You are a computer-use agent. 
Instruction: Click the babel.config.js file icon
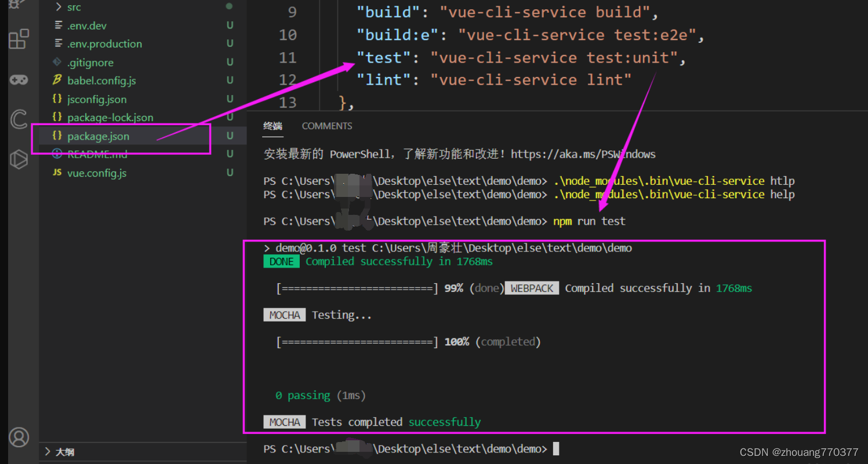[57, 81]
